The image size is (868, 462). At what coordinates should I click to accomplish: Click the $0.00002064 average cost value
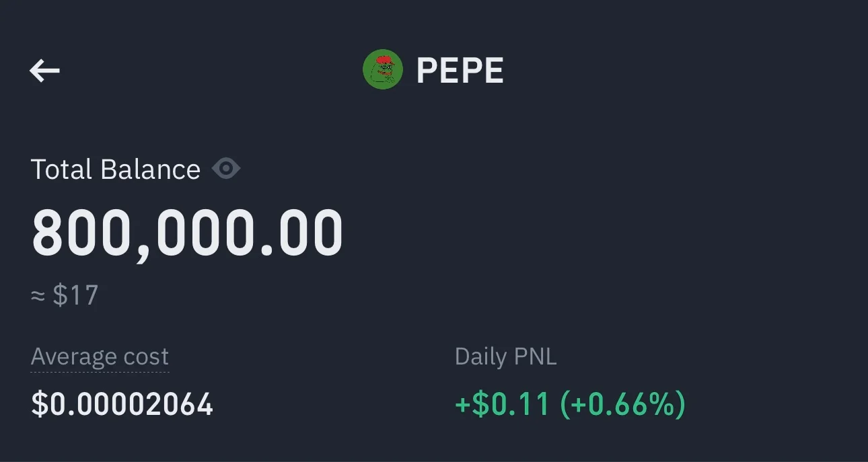pyautogui.click(x=122, y=404)
